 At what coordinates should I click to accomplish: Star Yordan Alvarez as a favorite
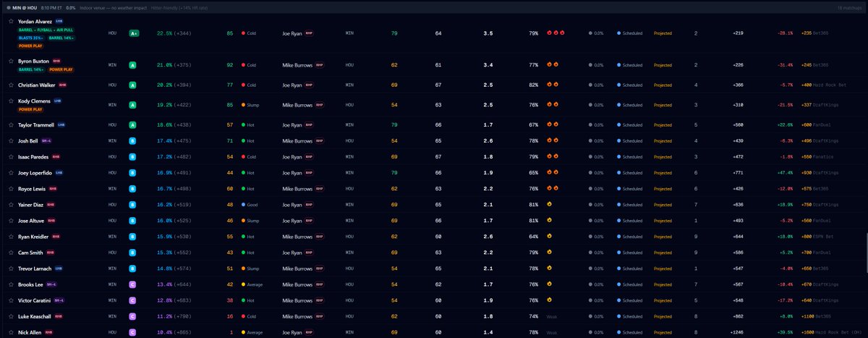[11, 22]
